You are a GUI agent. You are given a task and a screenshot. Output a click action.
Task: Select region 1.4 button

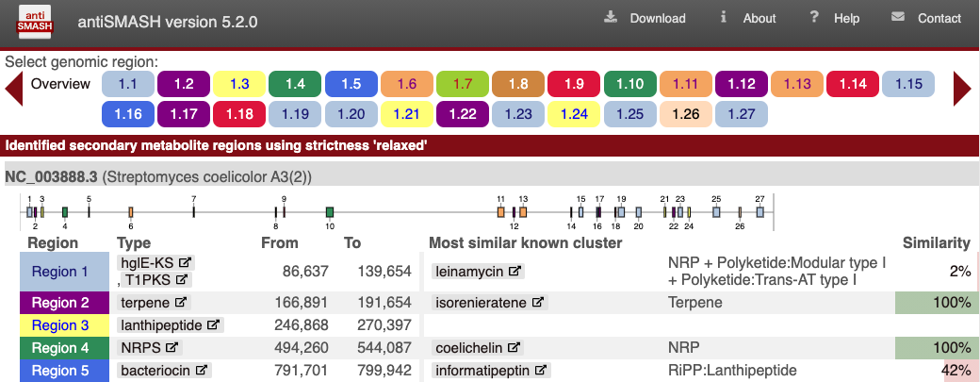(x=295, y=84)
